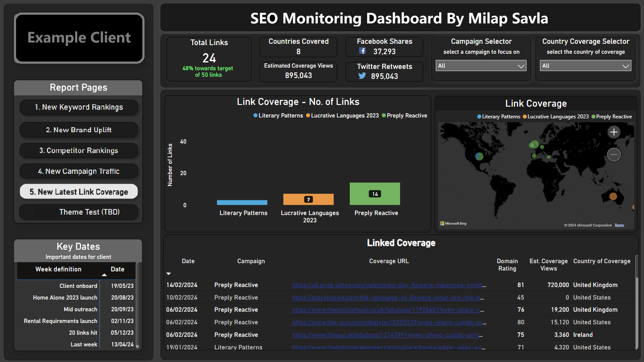Click the Week definition sort arrow

(x=104, y=275)
